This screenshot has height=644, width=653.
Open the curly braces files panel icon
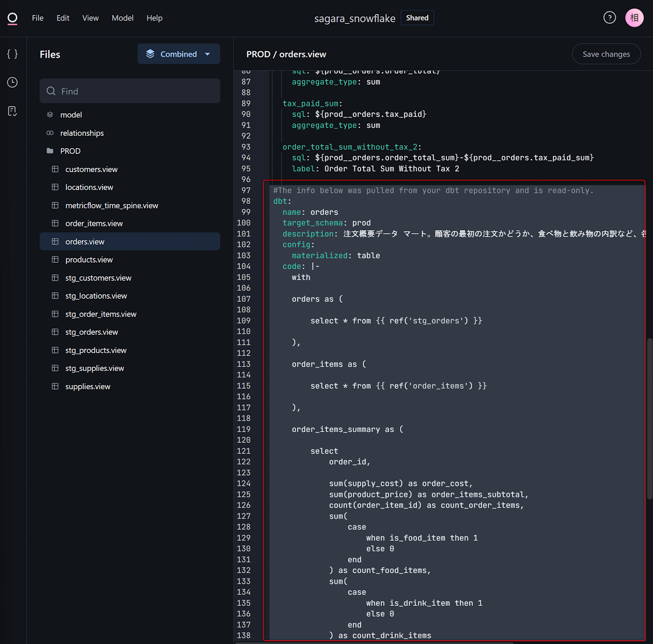(x=12, y=54)
